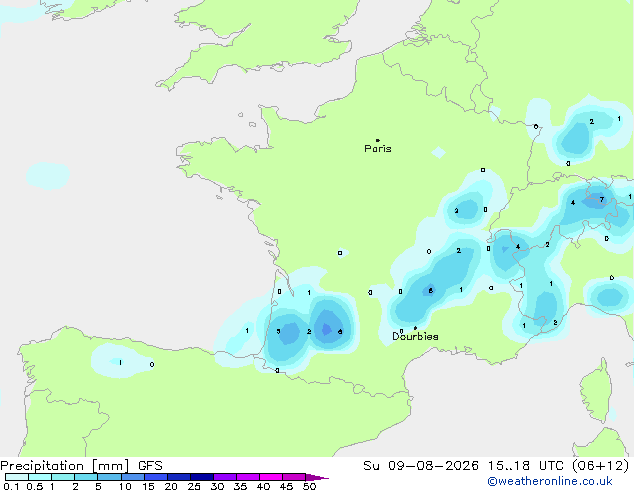Click the 0.5–1 mm legend color swatch
The width and height of the screenshot is (634, 490).
(40, 477)
